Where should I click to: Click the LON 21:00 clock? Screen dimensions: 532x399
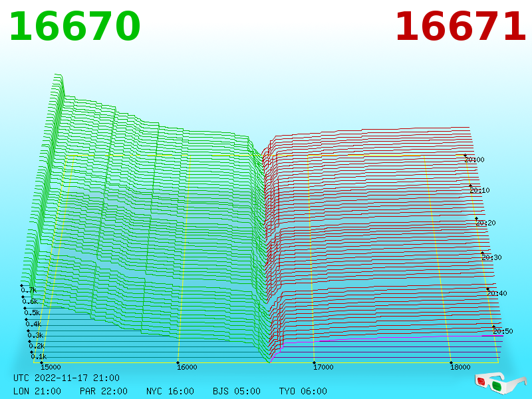click(37, 391)
